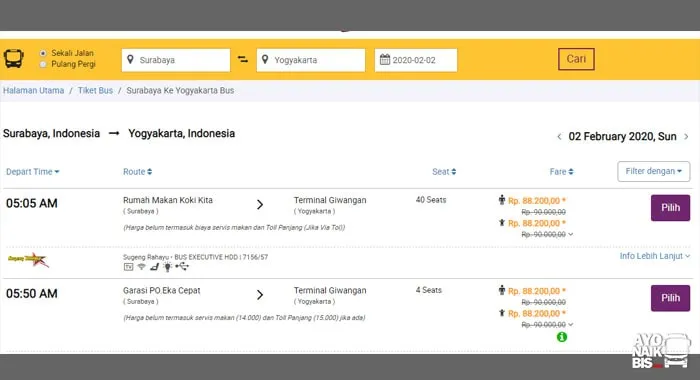The height and width of the screenshot is (380, 700).
Task: Select the Sekali Jalan radio button
Action: point(43,53)
